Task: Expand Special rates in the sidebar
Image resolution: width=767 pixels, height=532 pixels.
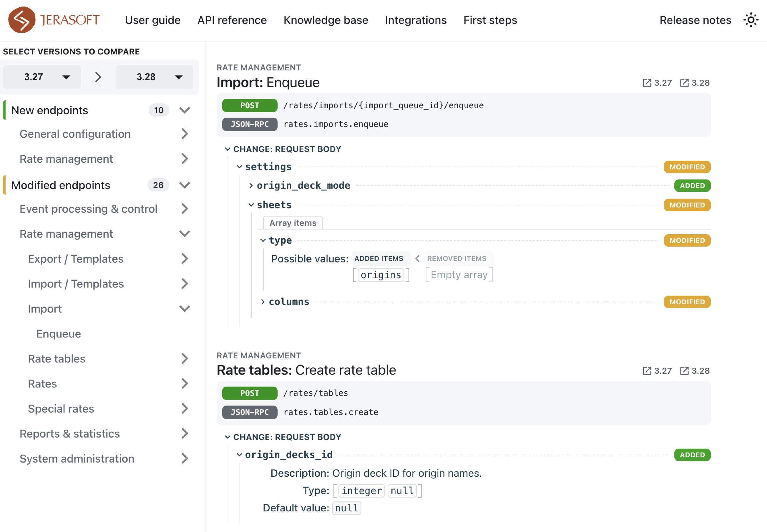Action: click(185, 409)
